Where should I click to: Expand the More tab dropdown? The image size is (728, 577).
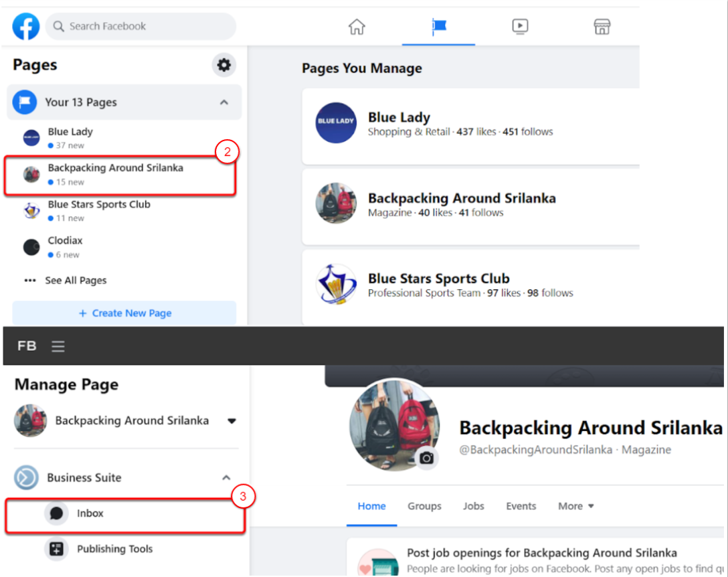coord(575,506)
